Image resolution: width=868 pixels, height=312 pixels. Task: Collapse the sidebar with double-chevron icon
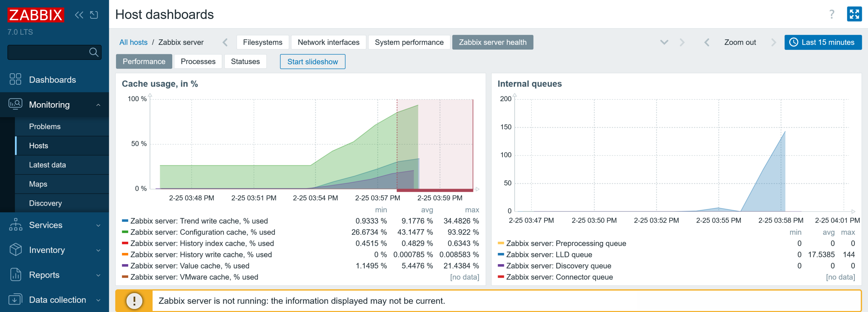click(x=79, y=15)
